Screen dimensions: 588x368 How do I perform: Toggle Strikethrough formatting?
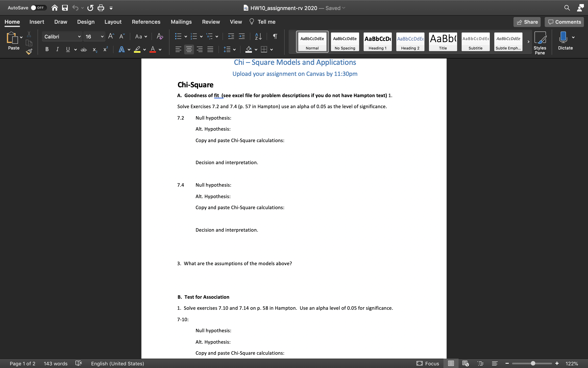coord(84,50)
